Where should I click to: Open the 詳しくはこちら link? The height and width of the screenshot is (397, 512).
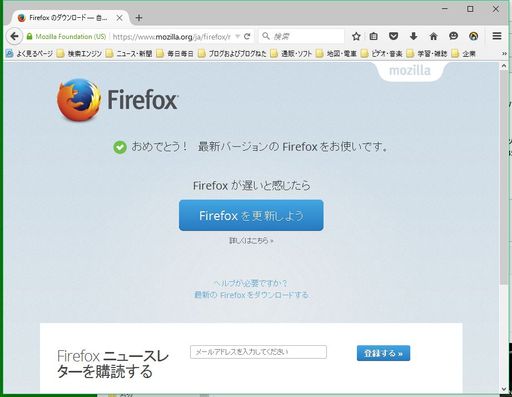pyautogui.click(x=251, y=240)
